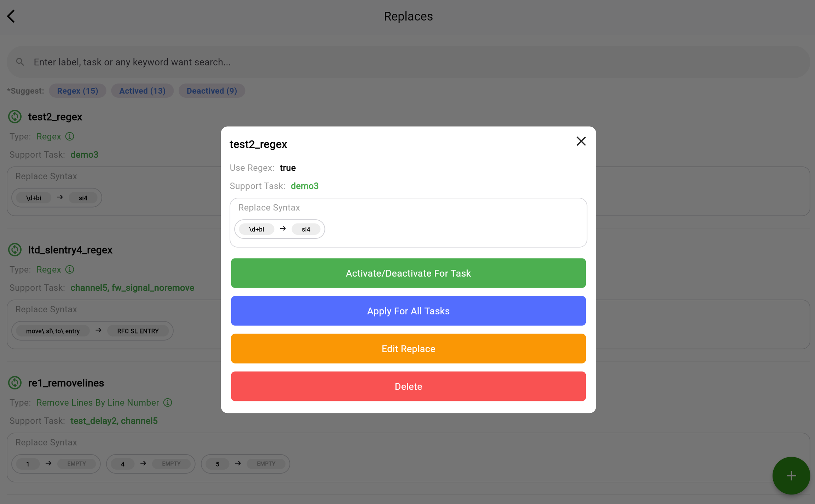The image size is (815, 504).
Task: Filter by Actived (13) suggestion
Action: click(x=142, y=91)
